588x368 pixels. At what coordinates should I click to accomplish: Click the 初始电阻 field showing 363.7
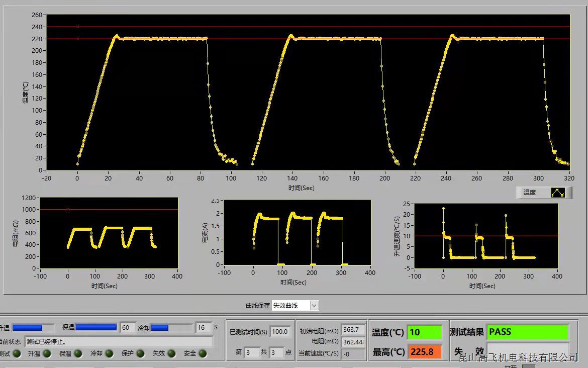[353, 330]
